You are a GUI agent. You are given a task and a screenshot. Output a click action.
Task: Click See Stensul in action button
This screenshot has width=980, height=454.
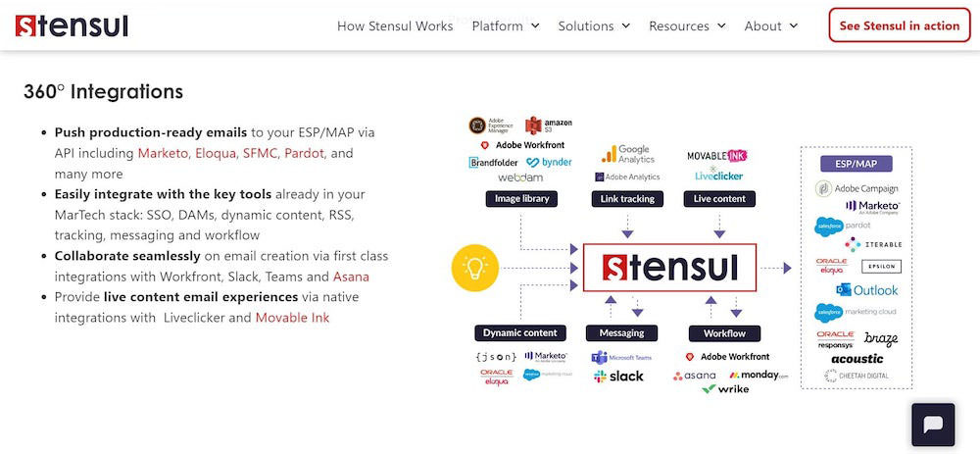tap(900, 25)
